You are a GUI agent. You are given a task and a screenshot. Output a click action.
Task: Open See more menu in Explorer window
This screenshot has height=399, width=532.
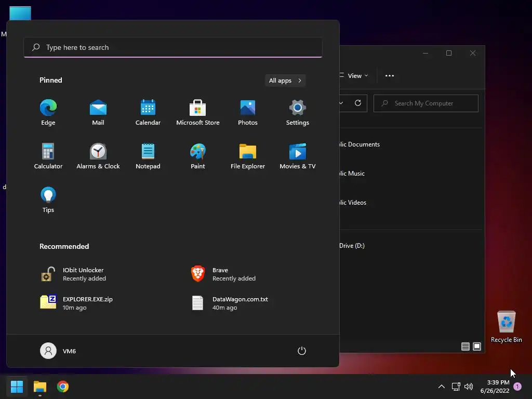[390, 76]
